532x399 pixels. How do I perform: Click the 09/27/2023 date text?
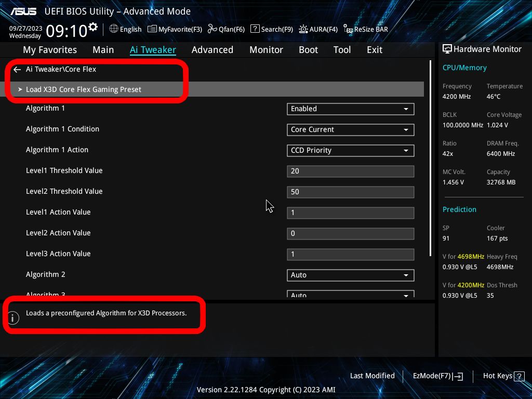tap(26, 29)
